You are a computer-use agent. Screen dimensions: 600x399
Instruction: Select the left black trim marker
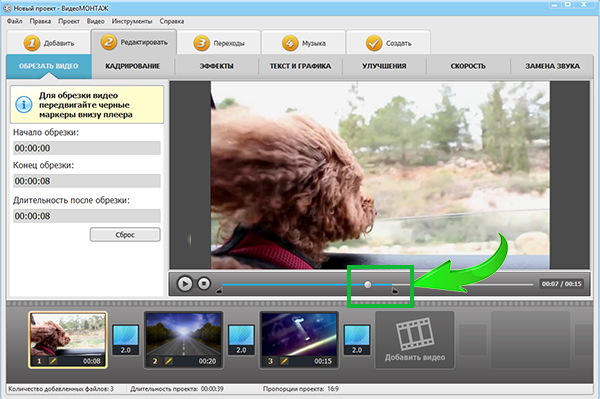pos(219,291)
